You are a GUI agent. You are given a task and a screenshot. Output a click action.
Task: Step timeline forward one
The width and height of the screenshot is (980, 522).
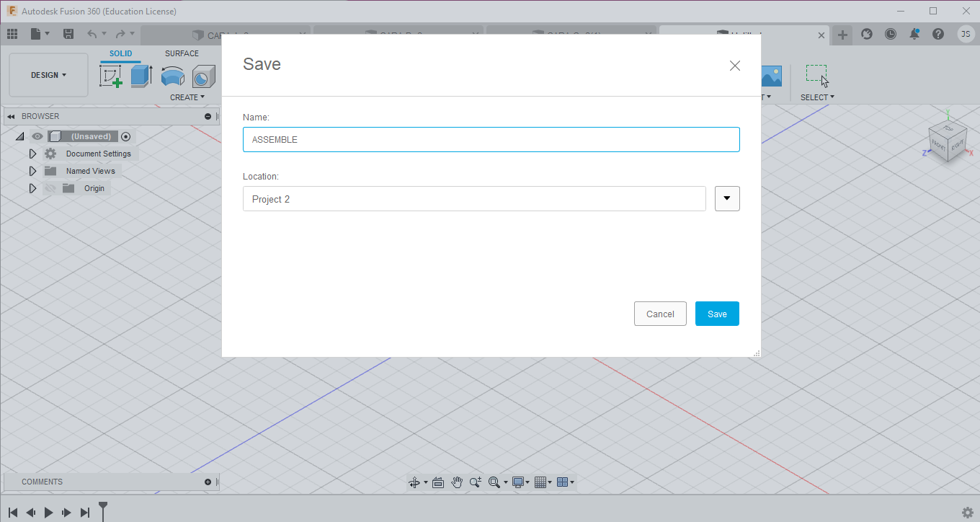(66, 513)
